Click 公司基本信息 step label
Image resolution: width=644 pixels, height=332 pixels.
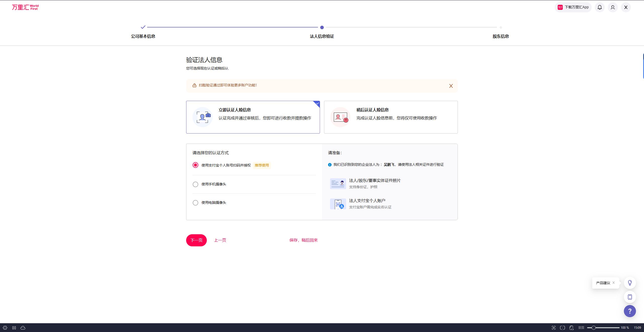tap(143, 36)
